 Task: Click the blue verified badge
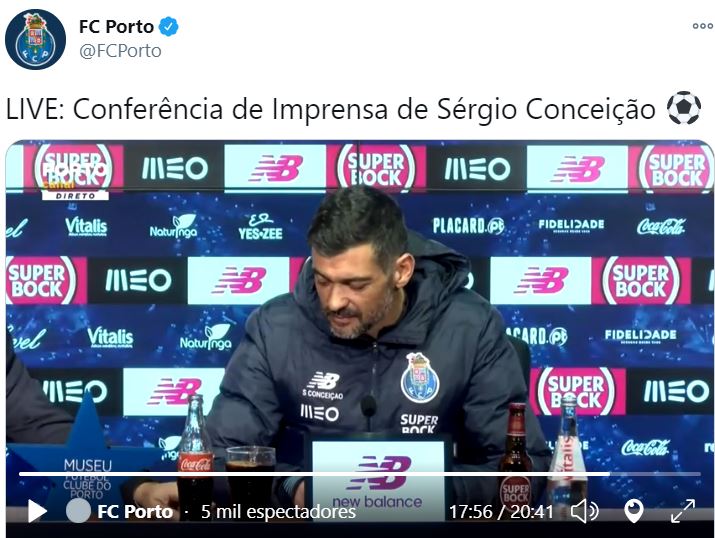(x=168, y=26)
